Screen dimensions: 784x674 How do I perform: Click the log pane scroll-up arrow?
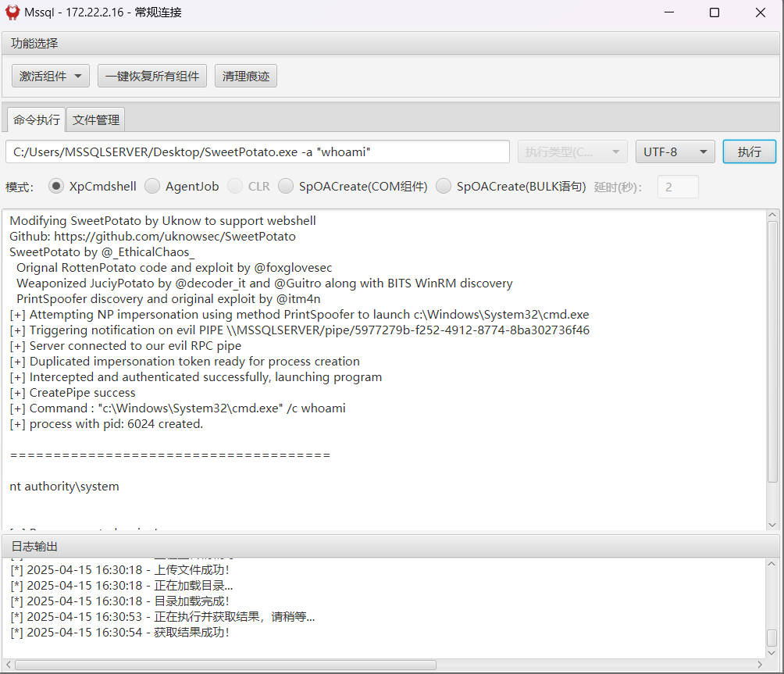pos(772,564)
